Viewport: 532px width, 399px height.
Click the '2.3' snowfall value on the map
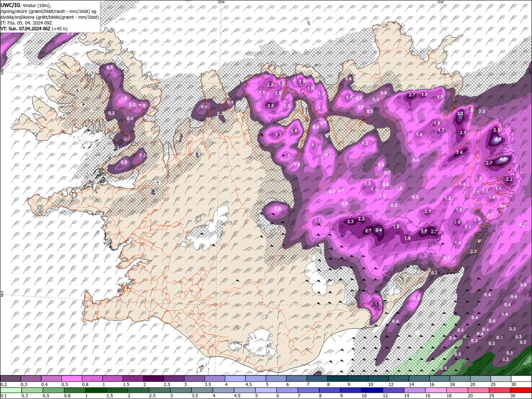click(x=350, y=222)
